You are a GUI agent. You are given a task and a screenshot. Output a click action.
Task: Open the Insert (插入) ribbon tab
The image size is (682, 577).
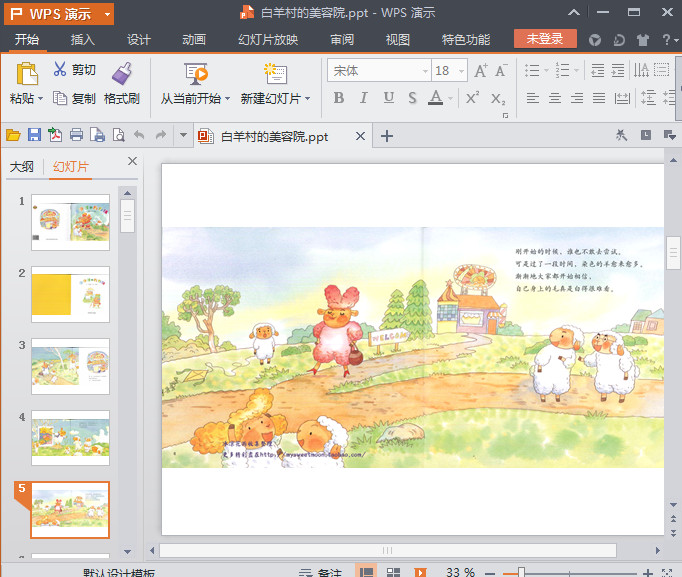coord(83,40)
